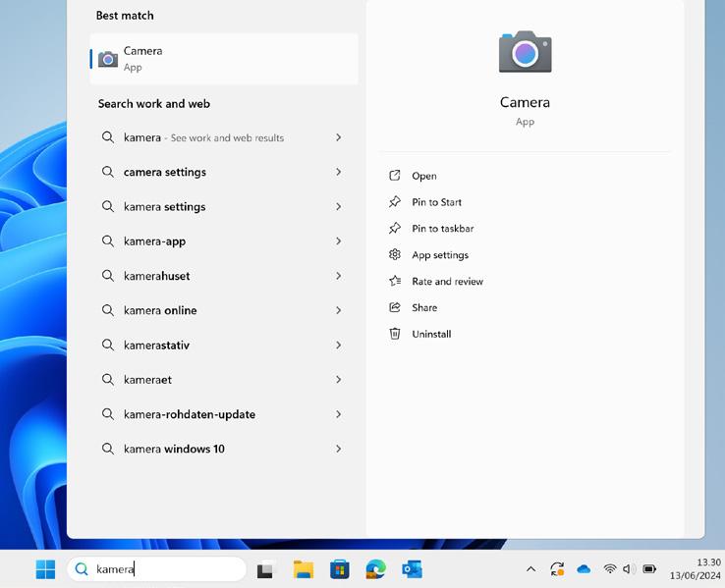This screenshot has height=588, width=725.
Task: Open Microsoft Store from the taskbar
Action: [339, 569]
